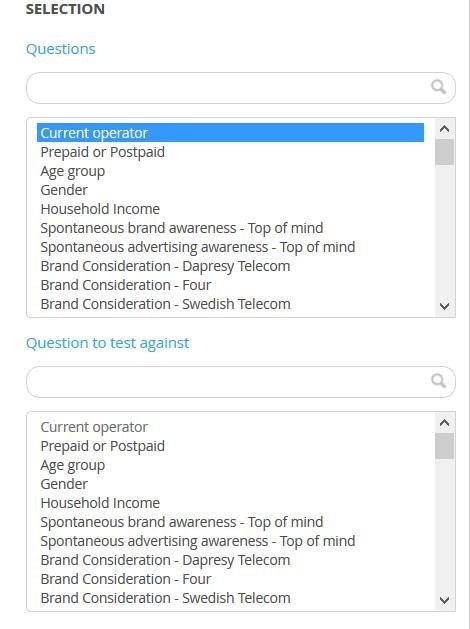The image size is (470, 629).
Task: Click the search icon in Questions search box
Action: (438, 87)
